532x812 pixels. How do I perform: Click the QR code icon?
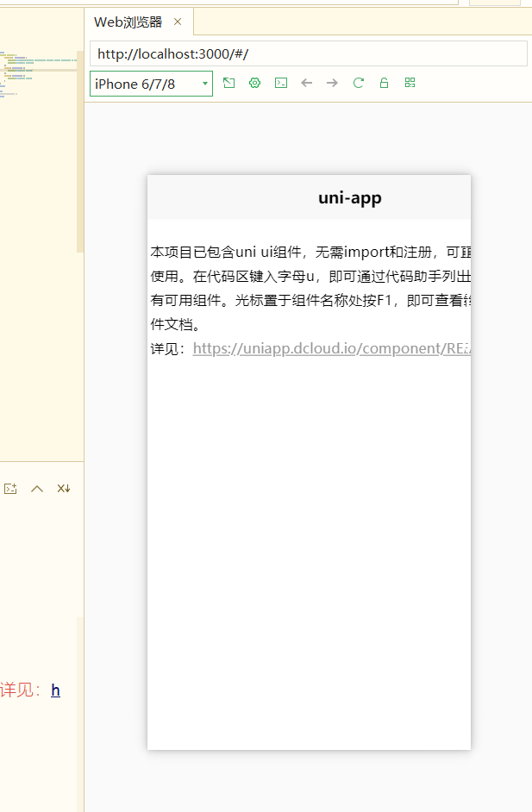coord(410,83)
